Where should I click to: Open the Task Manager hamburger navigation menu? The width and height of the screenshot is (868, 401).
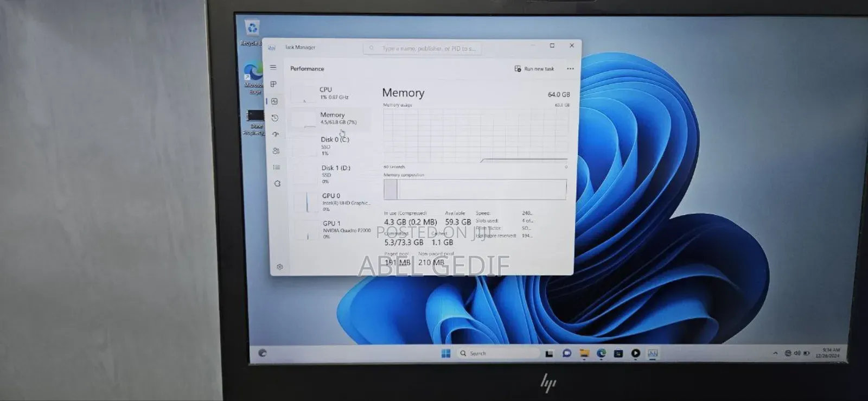273,67
